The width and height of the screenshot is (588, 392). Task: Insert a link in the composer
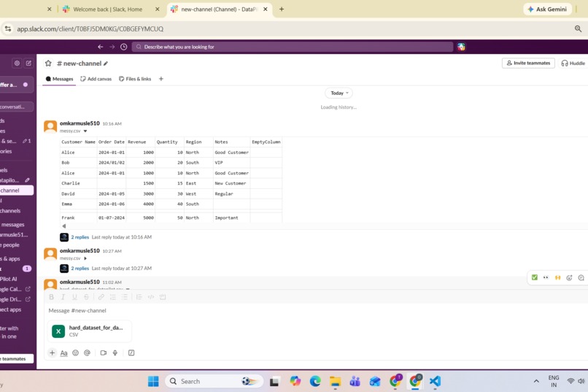[x=101, y=297]
